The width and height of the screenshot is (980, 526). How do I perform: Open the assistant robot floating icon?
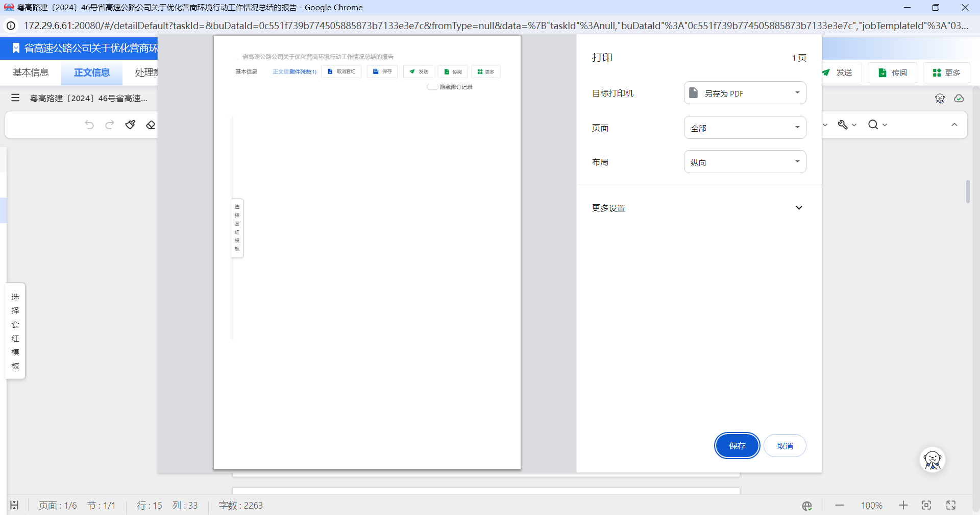coord(933,460)
